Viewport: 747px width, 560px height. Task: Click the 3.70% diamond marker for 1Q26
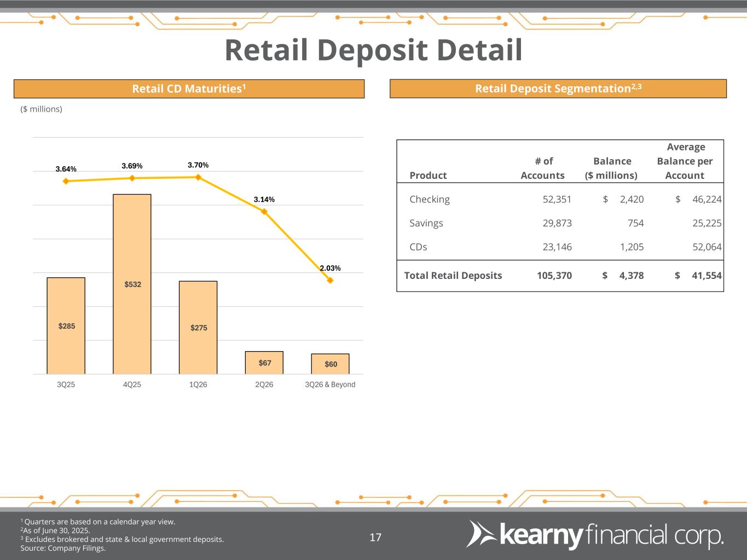(x=198, y=177)
